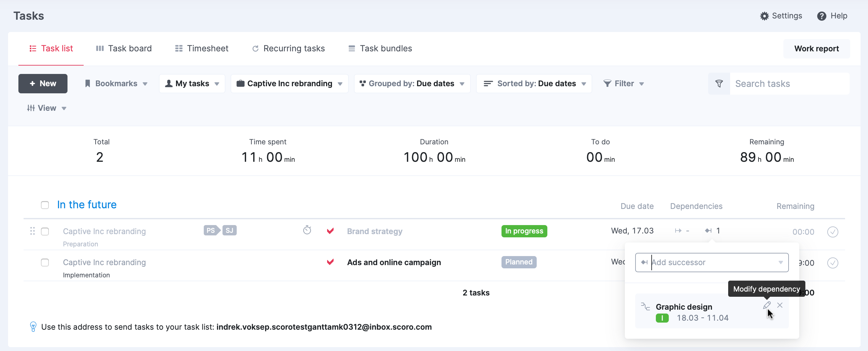The width and height of the screenshot is (868, 351).
Task: Click the mark-done circle on Ads campaign row
Action: (x=832, y=263)
